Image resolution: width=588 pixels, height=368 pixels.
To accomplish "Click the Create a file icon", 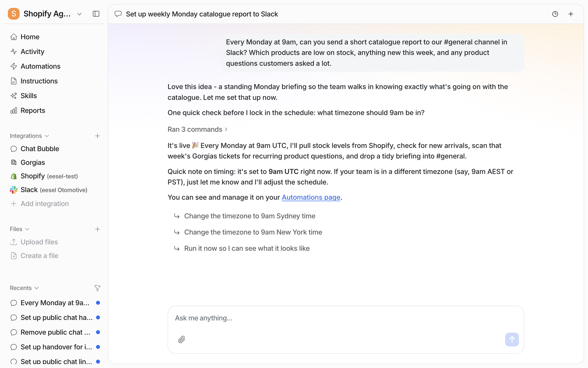I will pyautogui.click(x=14, y=256).
